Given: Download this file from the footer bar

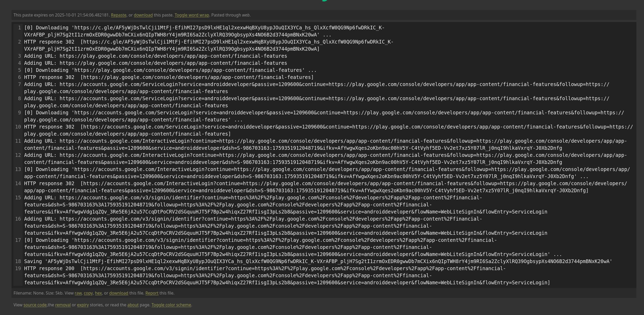Looking at the screenshot, I should click(x=119, y=293).
